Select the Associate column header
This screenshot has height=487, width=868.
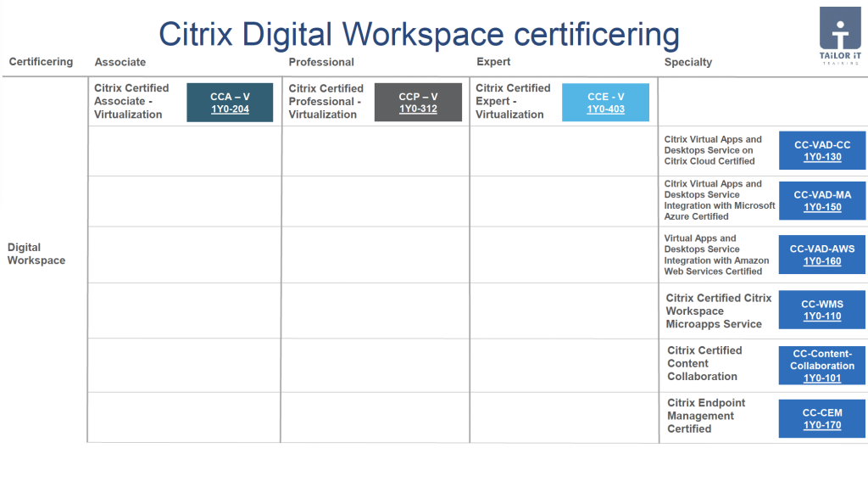(x=120, y=62)
